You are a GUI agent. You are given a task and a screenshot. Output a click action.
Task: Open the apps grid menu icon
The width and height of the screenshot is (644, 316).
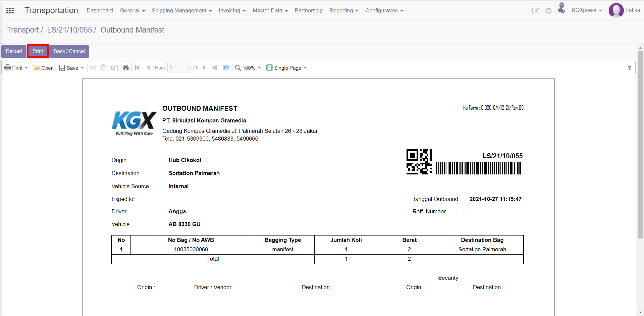pos(10,10)
